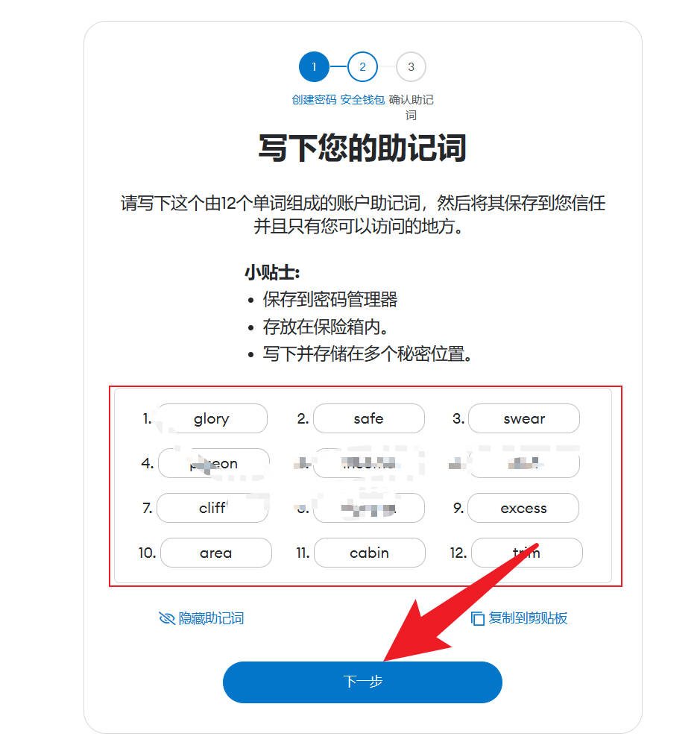The image size is (700, 751).
Task: Click the twelfth word chip "trim"
Action: [526, 553]
